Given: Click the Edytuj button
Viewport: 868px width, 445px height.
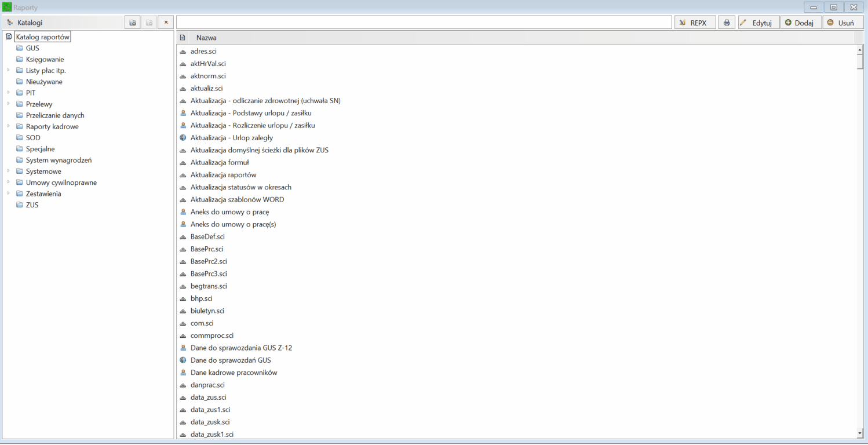Looking at the screenshot, I should (758, 23).
